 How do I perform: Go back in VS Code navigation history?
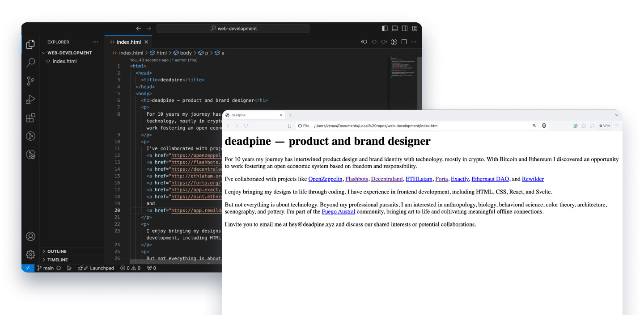tap(139, 28)
